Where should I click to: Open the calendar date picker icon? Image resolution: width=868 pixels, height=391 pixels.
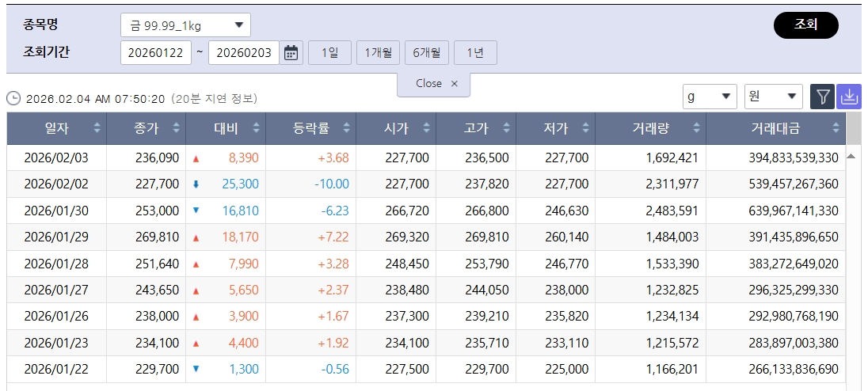[x=291, y=53]
